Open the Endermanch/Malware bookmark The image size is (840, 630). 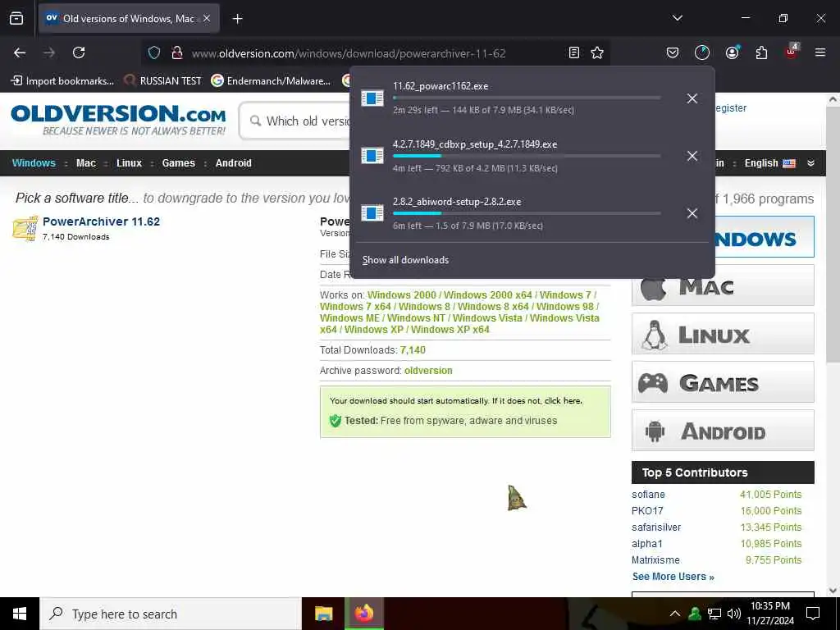(271, 81)
